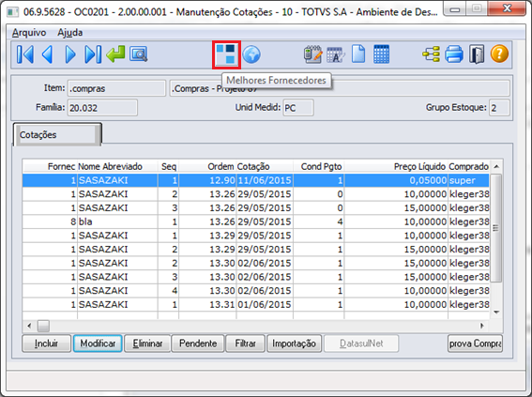Go to the first record
Screen dimensions: 532x397
(25, 54)
